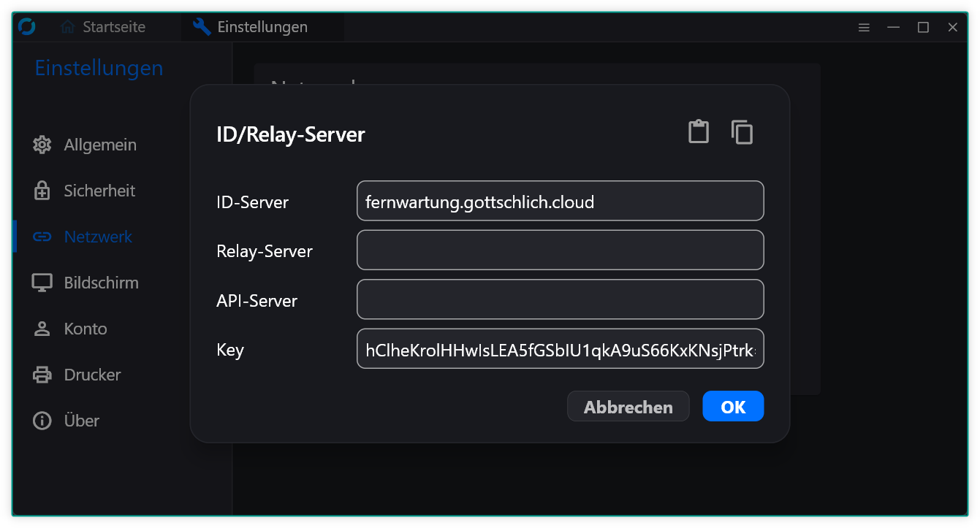Close the RustDesk window
This screenshot has width=980, height=528.
click(x=953, y=28)
